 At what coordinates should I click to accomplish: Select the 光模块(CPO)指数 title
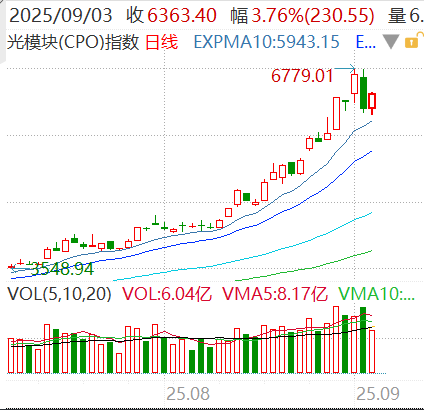(x=73, y=42)
